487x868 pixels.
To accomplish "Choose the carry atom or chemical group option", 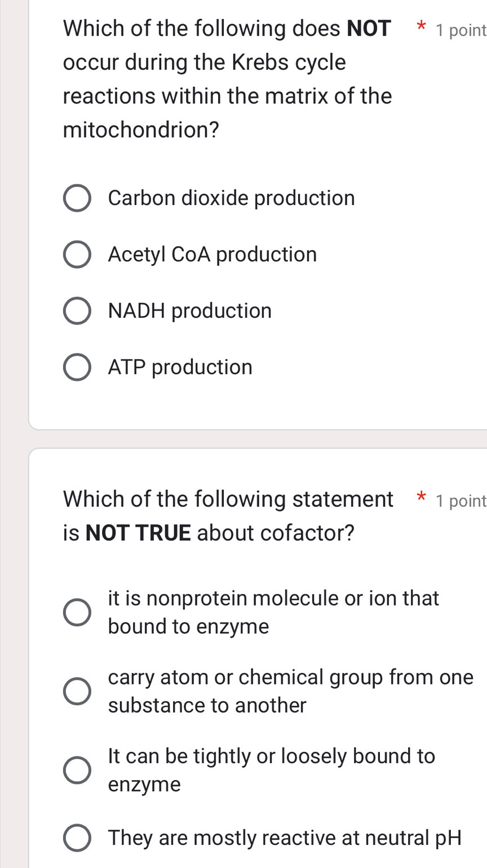I will point(77,691).
